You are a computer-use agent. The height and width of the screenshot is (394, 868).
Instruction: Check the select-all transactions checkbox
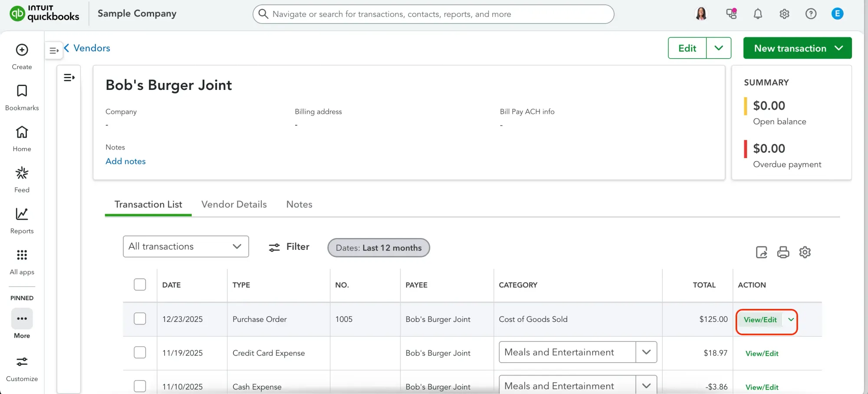coord(140,285)
